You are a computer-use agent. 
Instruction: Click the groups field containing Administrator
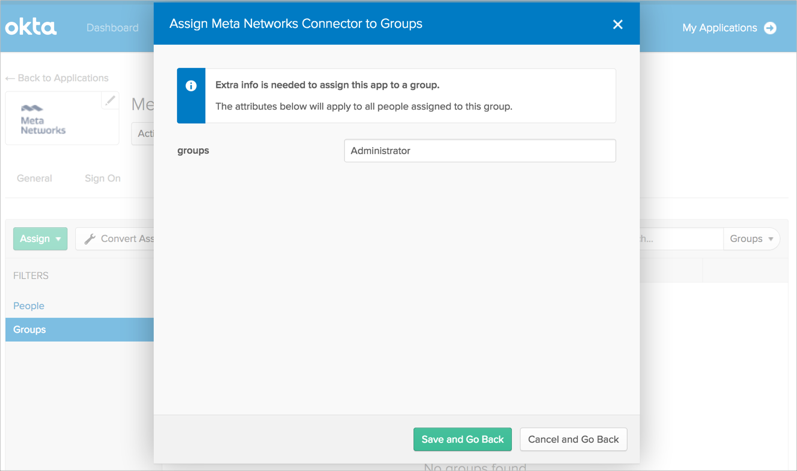pyautogui.click(x=479, y=151)
